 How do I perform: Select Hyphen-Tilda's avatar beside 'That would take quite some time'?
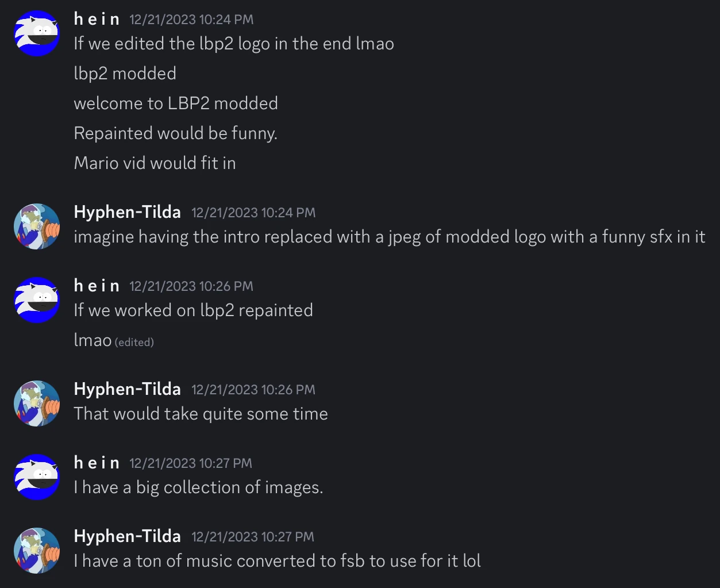(x=37, y=403)
